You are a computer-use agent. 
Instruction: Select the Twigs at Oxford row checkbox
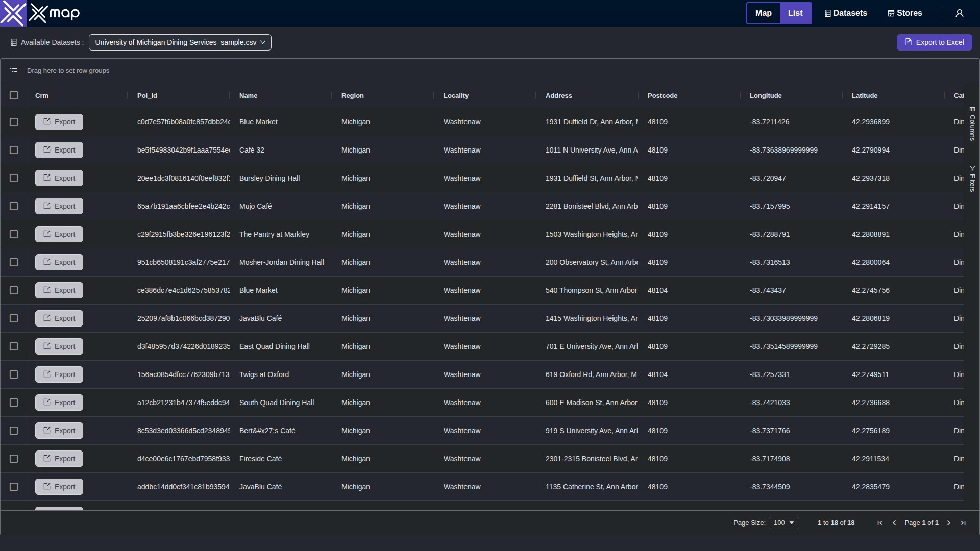click(14, 374)
